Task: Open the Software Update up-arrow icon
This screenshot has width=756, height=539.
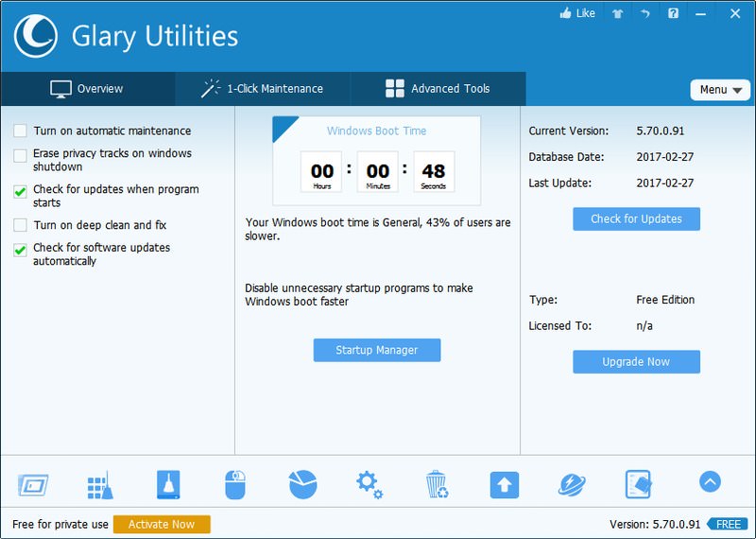Action: tap(505, 485)
